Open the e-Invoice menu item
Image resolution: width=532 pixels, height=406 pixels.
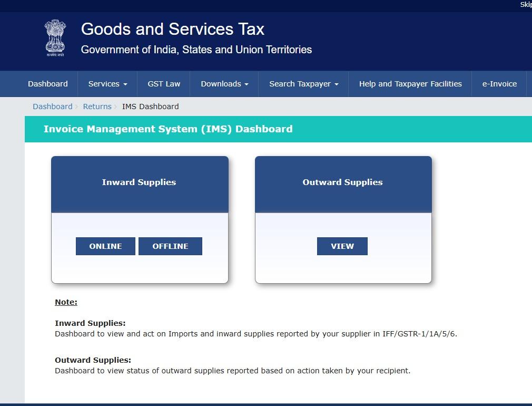coord(499,84)
